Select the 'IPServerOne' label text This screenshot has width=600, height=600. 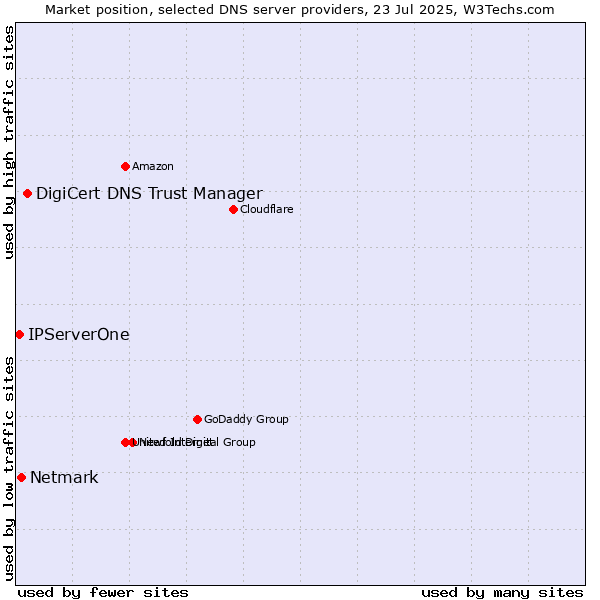(79, 335)
